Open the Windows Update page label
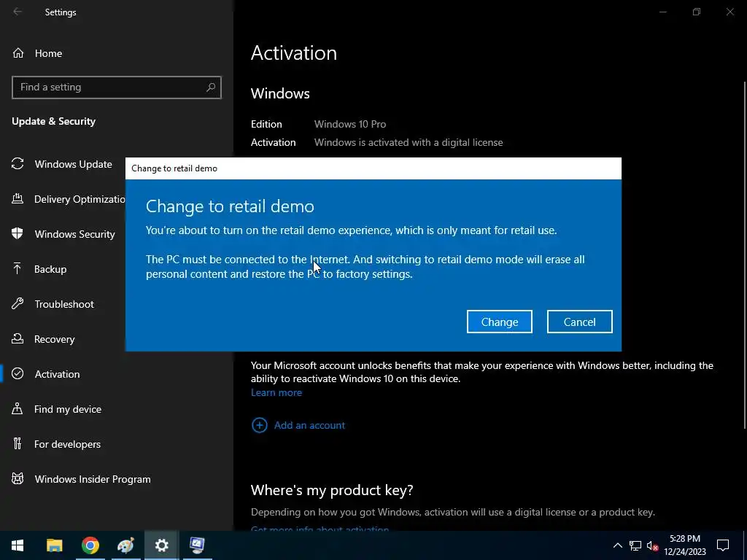The image size is (747, 560). click(x=74, y=164)
